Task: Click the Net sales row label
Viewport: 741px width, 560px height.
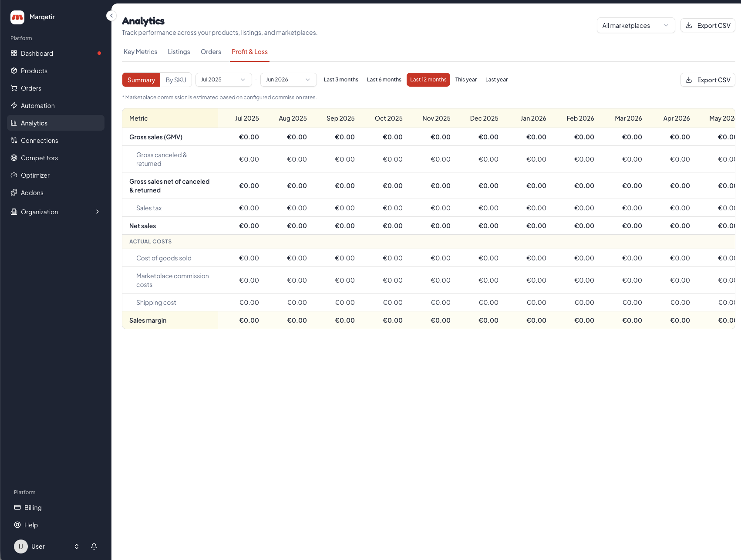Action: pos(142,226)
